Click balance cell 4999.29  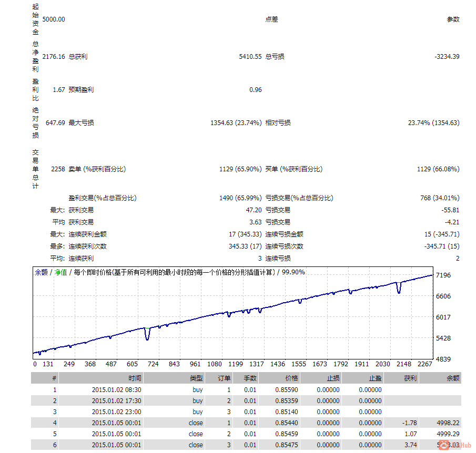pyautogui.click(x=448, y=434)
